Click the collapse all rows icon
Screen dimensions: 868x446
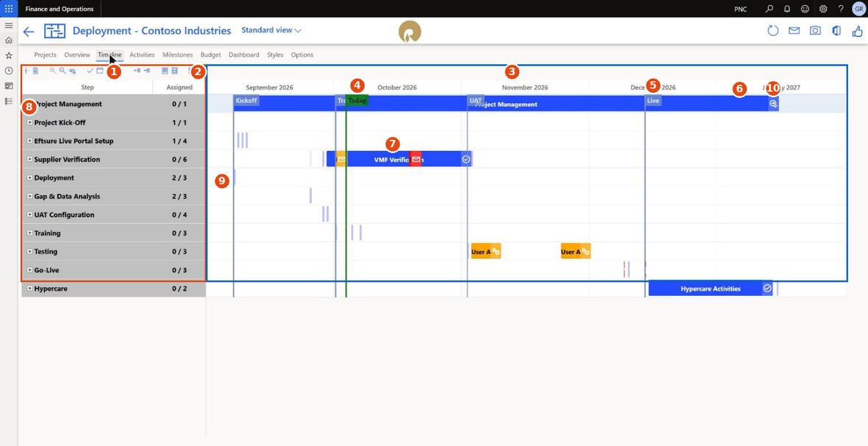tap(174, 71)
